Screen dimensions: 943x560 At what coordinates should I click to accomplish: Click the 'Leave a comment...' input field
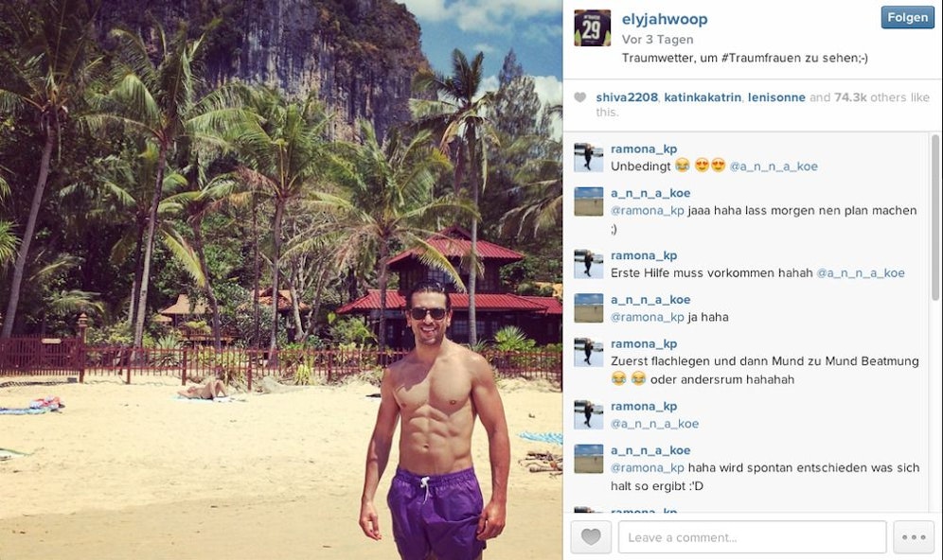pos(753,537)
